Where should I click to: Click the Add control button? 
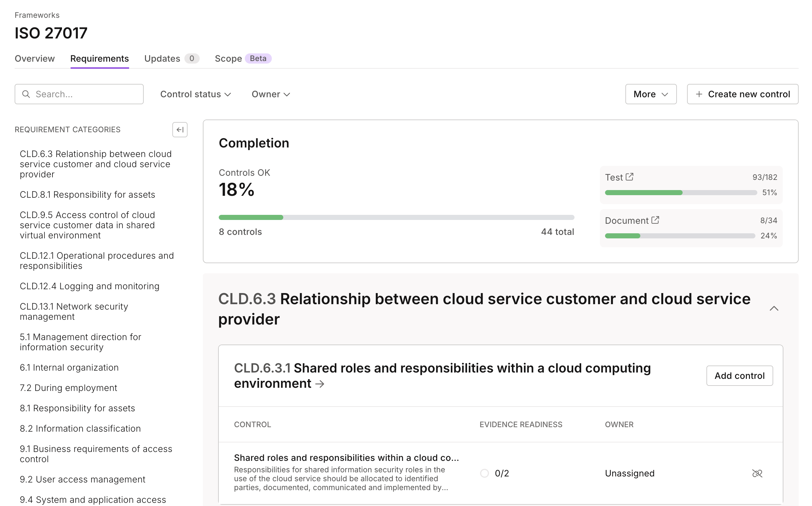(740, 375)
